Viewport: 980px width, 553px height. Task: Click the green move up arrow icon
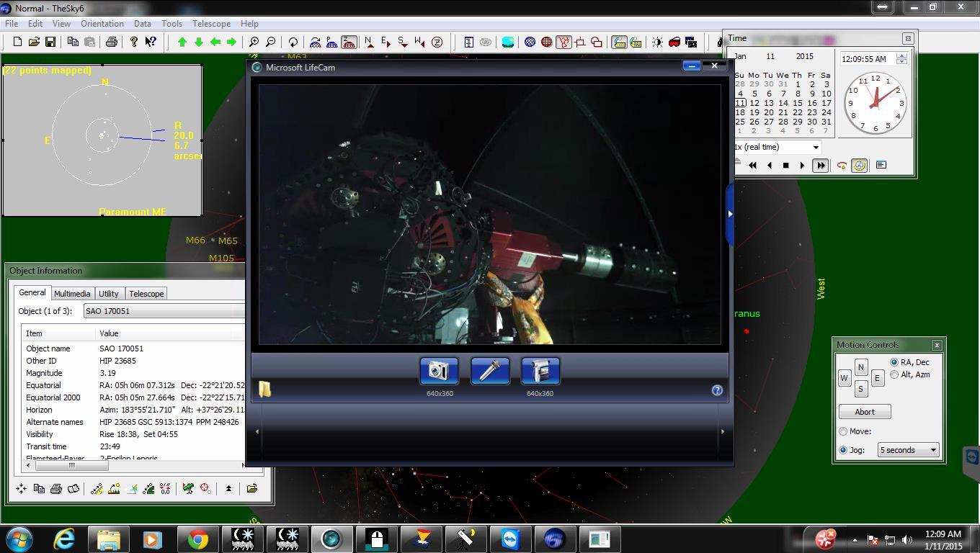click(x=182, y=42)
